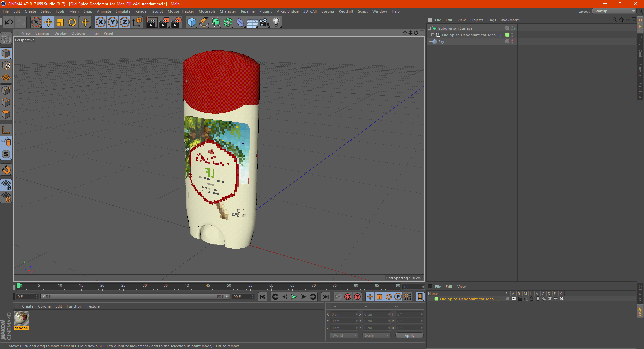Click the end frame stepper 90 F
The width and height of the screenshot is (644, 349).
click(x=244, y=297)
